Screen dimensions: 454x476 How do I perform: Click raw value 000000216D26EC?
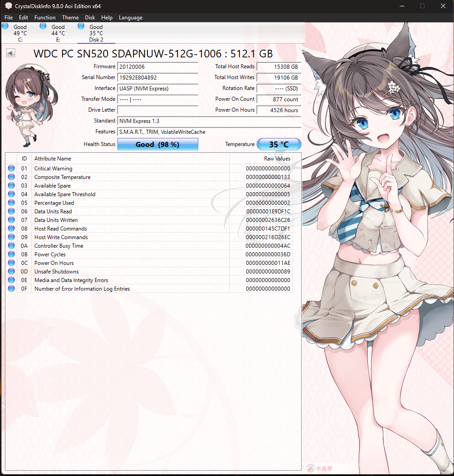(x=268, y=237)
